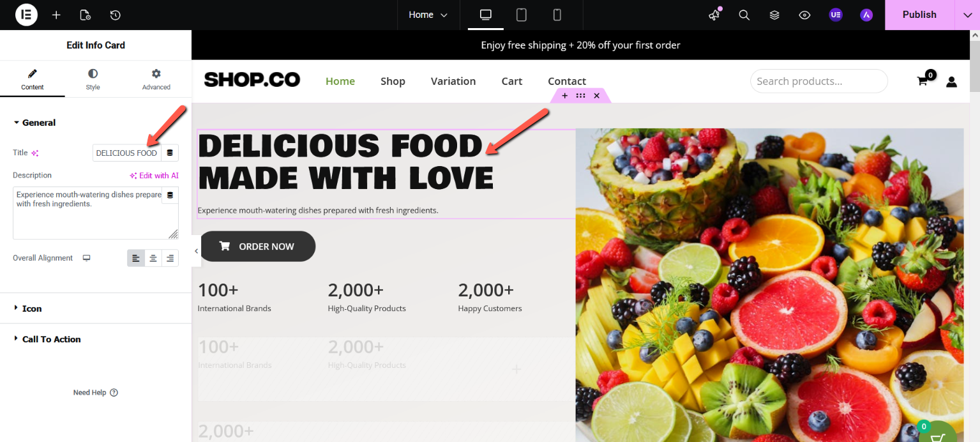Open the What's New rocket icon
The image size is (980, 442).
714,15
